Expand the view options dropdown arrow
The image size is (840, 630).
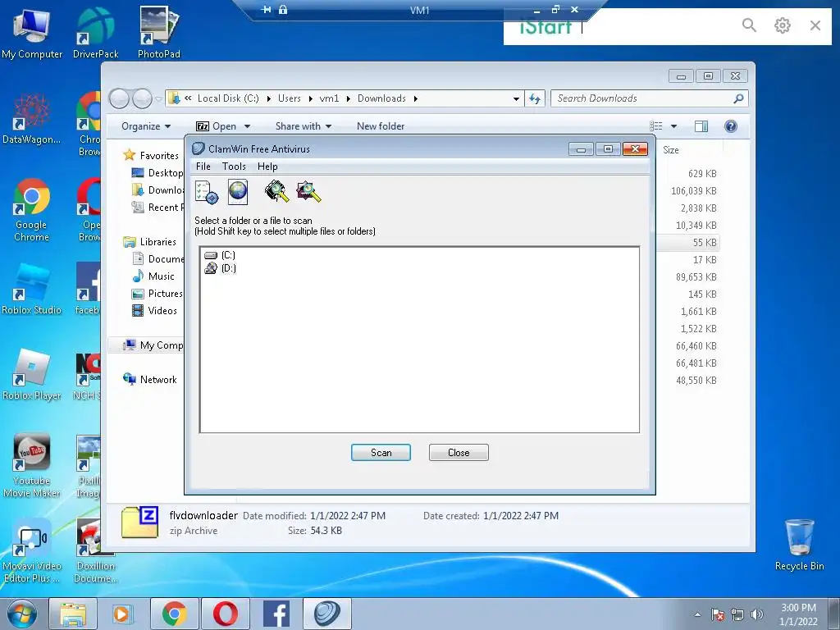tap(674, 126)
